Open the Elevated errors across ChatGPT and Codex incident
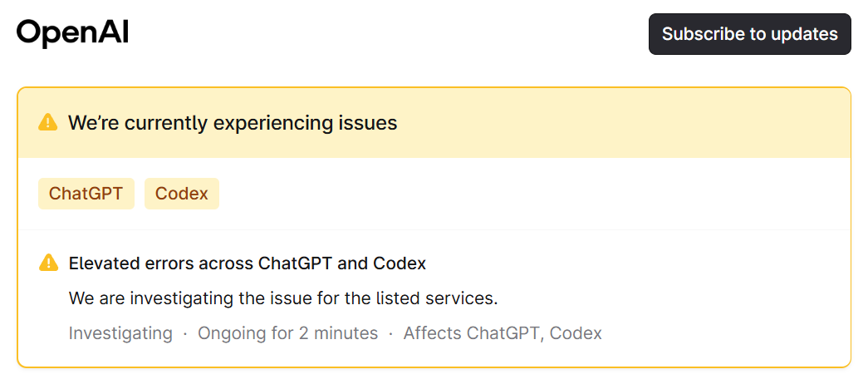The height and width of the screenshot is (384, 868). tap(248, 263)
